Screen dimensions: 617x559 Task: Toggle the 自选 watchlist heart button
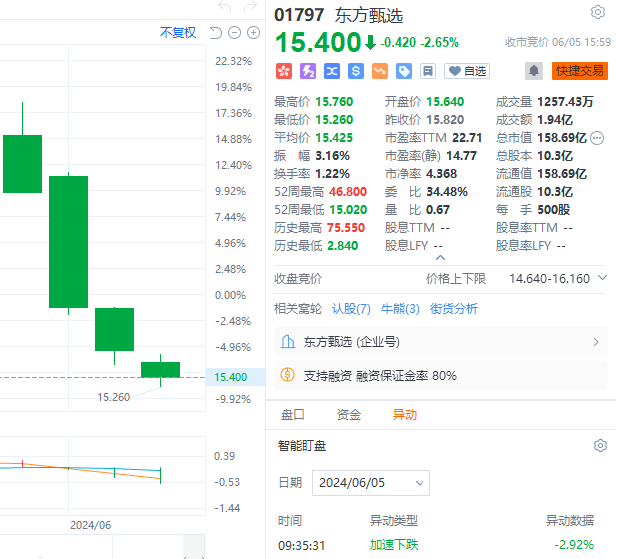pyautogui.click(x=467, y=71)
